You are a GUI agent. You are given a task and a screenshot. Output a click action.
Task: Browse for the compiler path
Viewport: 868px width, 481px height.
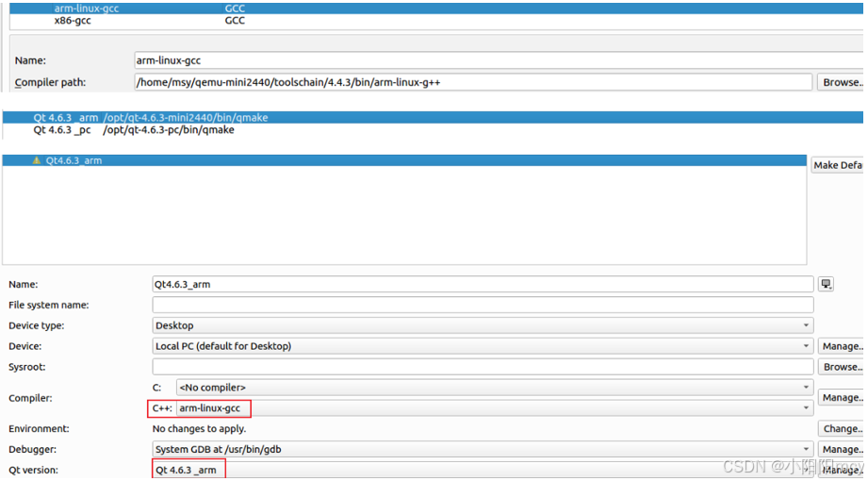(841, 82)
